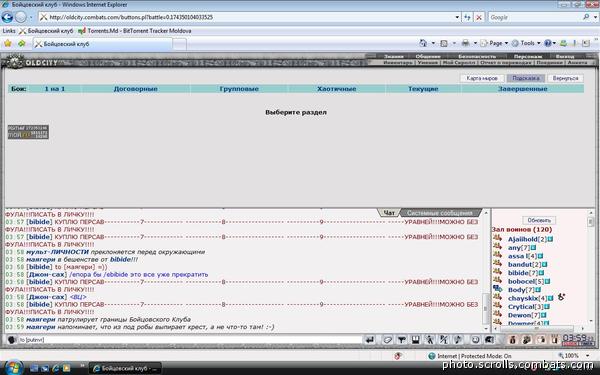Click the chat pane vertical scrollbar thumb
Viewport: 600px width, 375px height.
click(486, 308)
